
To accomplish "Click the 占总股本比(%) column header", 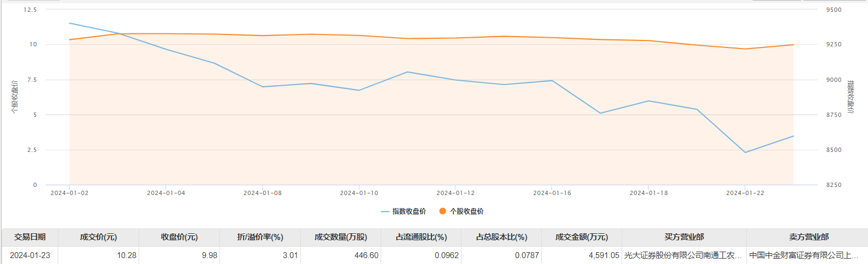I will click(x=501, y=237).
